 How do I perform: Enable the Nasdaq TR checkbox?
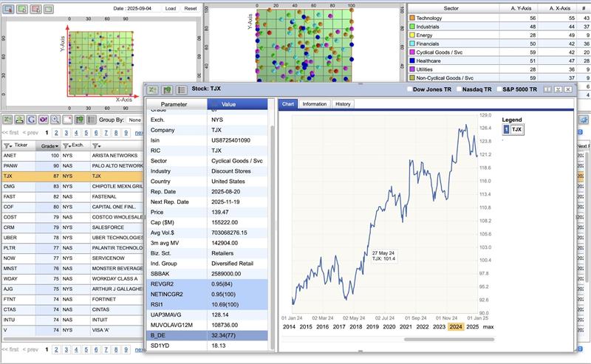[459, 89]
